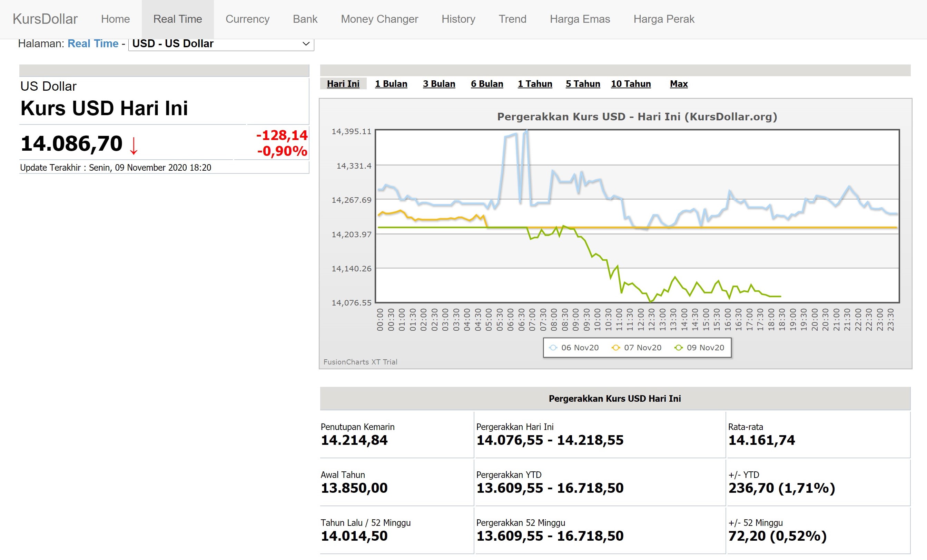Click the 09 Nov20 legend circle marker
This screenshot has height=560, width=927.
point(679,348)
